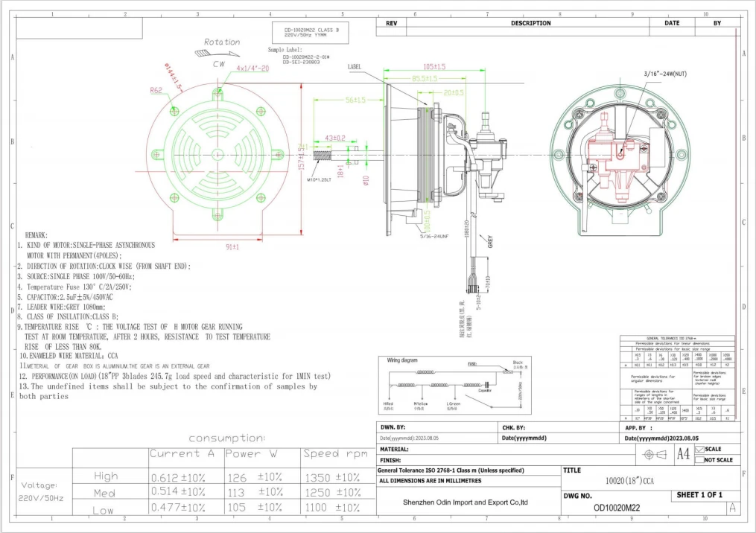Click the '3/16"-24W(NUT)' callout

(x=665, y=74)
